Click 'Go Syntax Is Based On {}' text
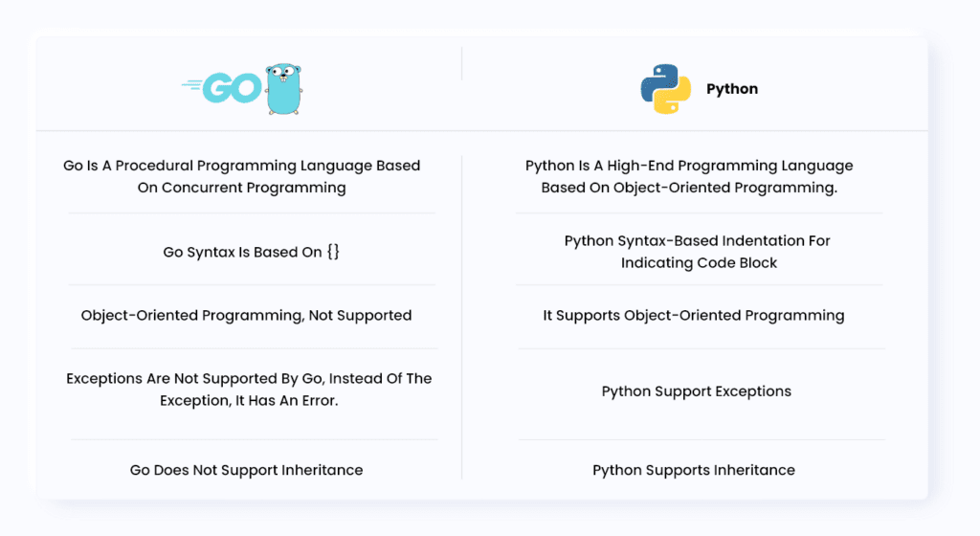Viewport: 980px width, 536px height. 252,252
